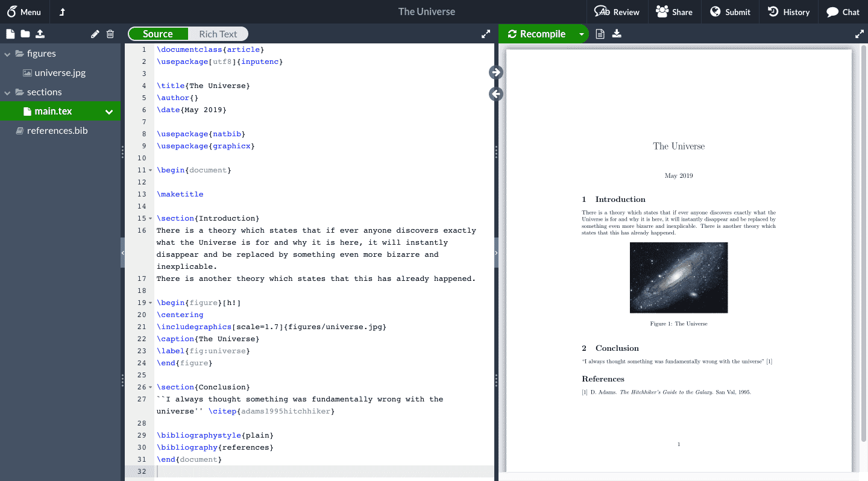Collapse the figures folder

click(6, 53)
